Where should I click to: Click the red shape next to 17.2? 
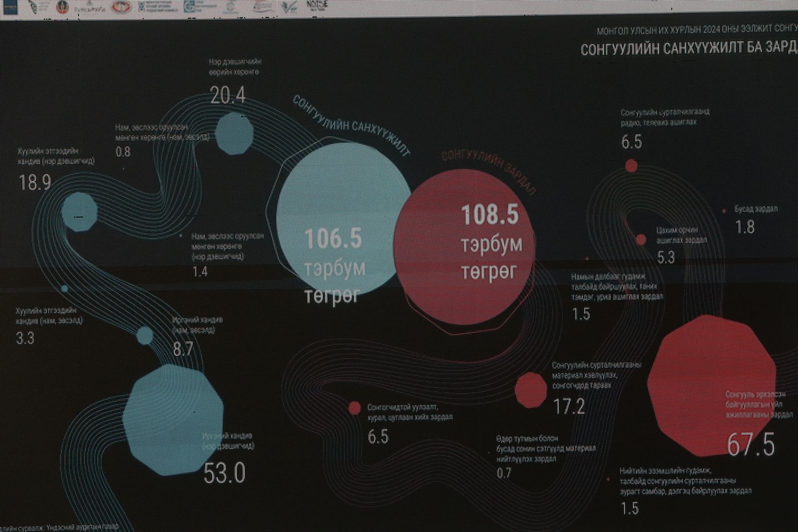click(x=531, y=389)
